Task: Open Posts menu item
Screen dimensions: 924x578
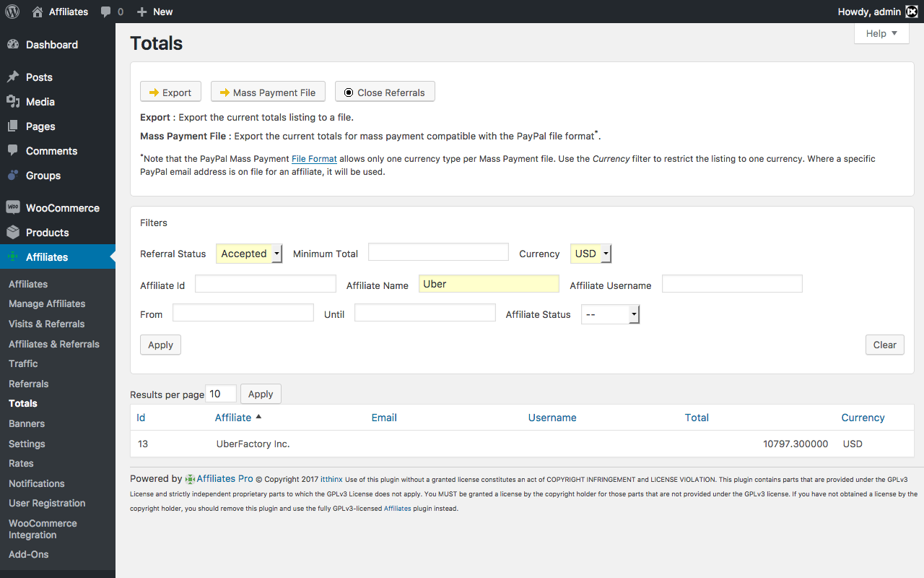Action: click(x=58, y=77)
